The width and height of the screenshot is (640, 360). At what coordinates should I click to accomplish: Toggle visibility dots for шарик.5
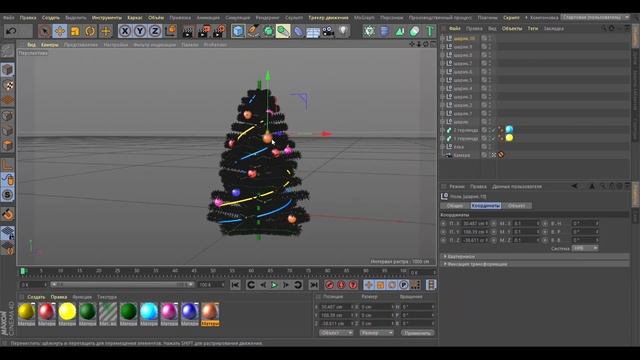[489, 80]
